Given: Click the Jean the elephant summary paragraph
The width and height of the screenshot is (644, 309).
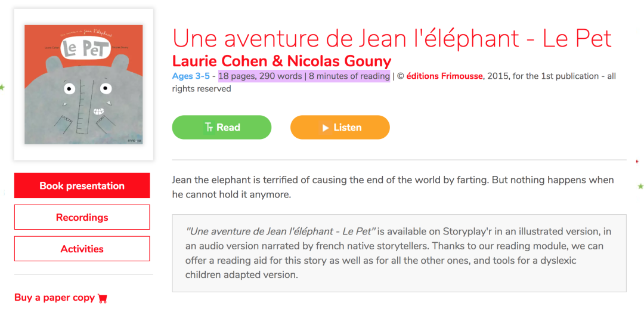Looking at the screenshot, I should 392,187.
